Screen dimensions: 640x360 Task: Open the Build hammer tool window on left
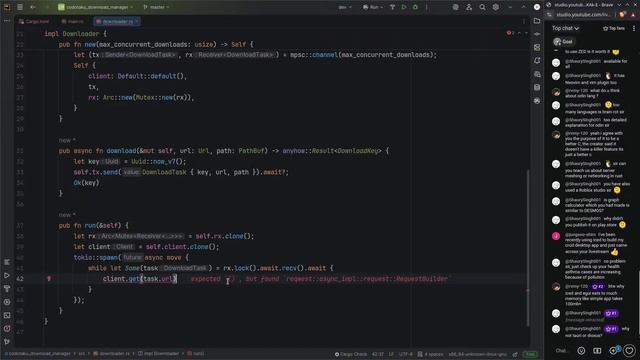pyautogui.click(x=7, y=289)
